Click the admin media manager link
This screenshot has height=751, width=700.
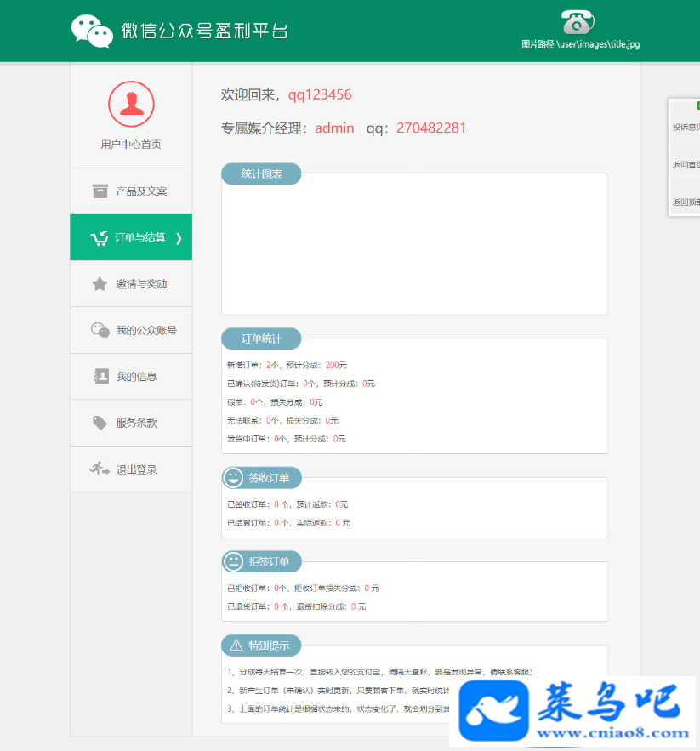coord(334,128)
